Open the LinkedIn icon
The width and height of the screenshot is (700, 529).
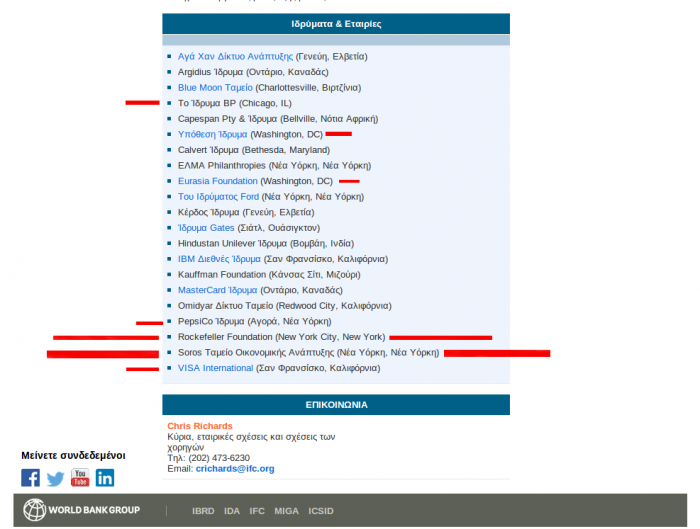point(105,478)
